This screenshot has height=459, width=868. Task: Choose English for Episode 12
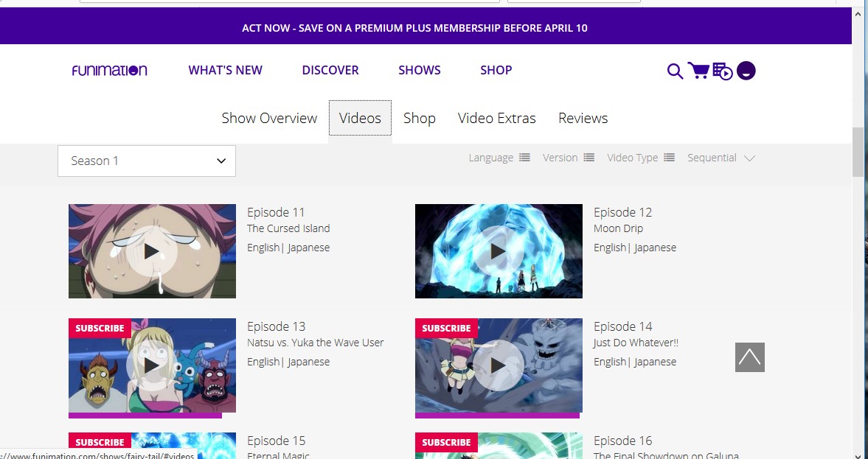609,248
